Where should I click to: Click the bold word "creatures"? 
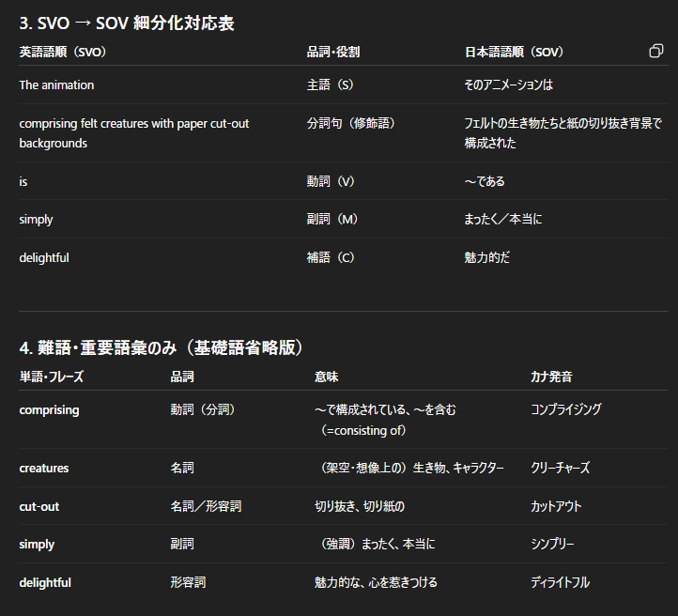44,468
